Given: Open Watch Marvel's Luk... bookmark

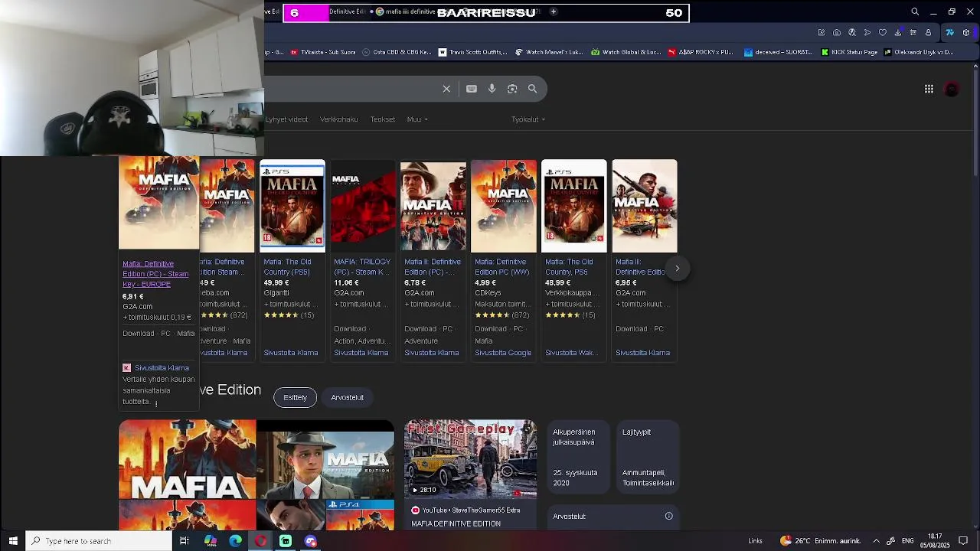Looking at the screenshot, I should click(x=549, y=52).
